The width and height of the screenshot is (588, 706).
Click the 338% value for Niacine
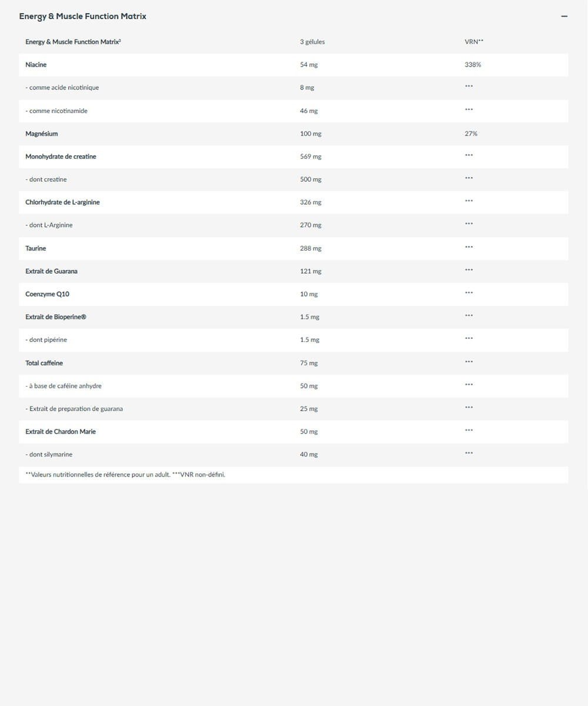click(473, 65)
